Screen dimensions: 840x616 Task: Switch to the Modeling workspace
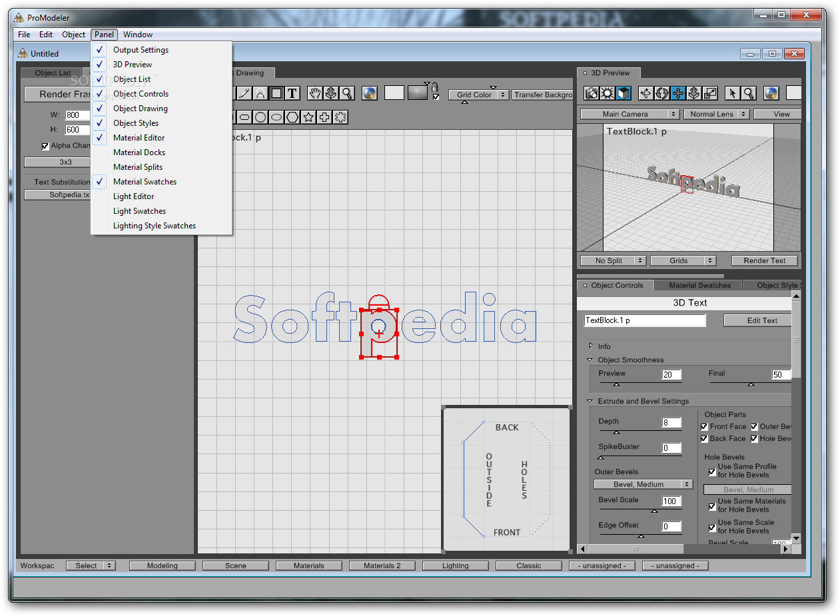163,566
